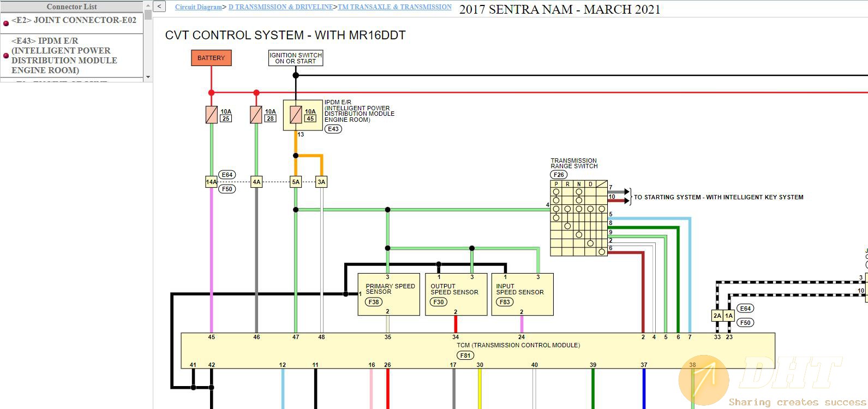Click the F83 connector label
The height and width of the screenshot is (409, 868).
(x=505, y=301)
